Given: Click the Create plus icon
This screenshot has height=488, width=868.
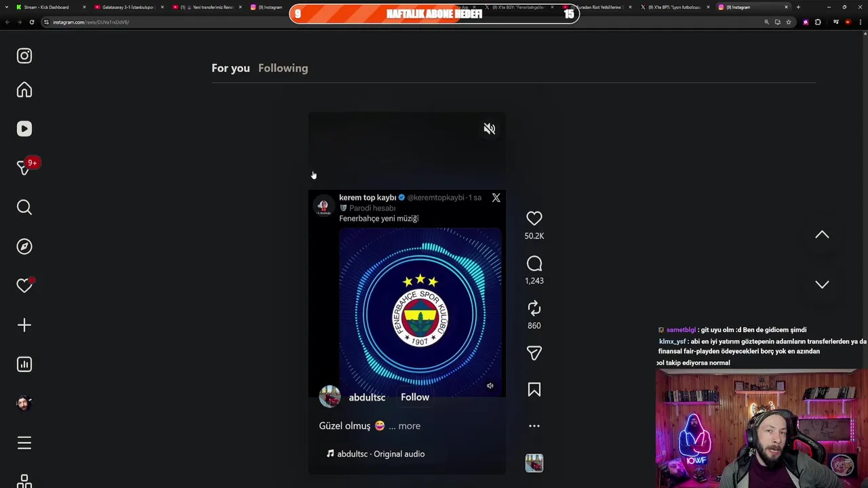Looking at the screenshot, I should (24, 325).
